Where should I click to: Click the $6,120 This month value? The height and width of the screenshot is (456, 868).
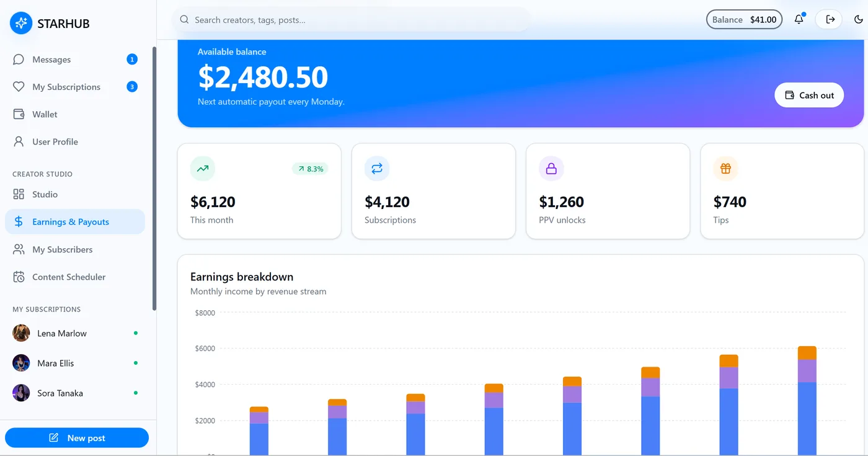pos(213,202)
